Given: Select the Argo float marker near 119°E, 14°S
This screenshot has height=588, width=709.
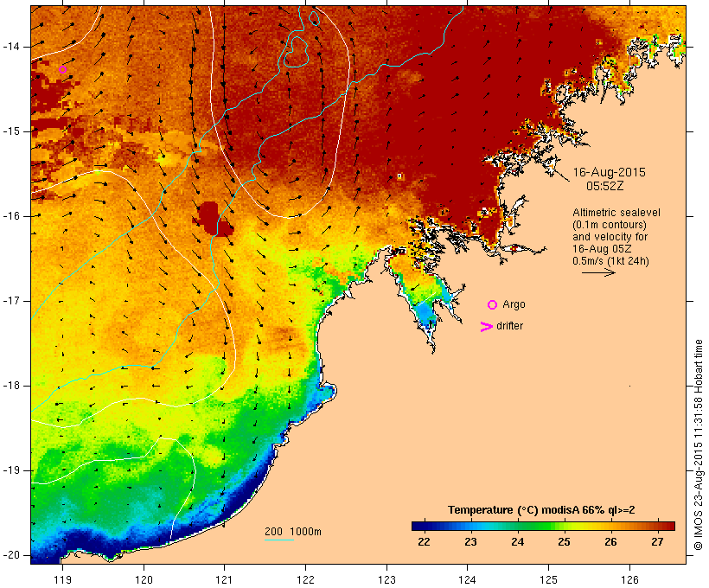Looking at the screenshot, I should tap(63, 70).
